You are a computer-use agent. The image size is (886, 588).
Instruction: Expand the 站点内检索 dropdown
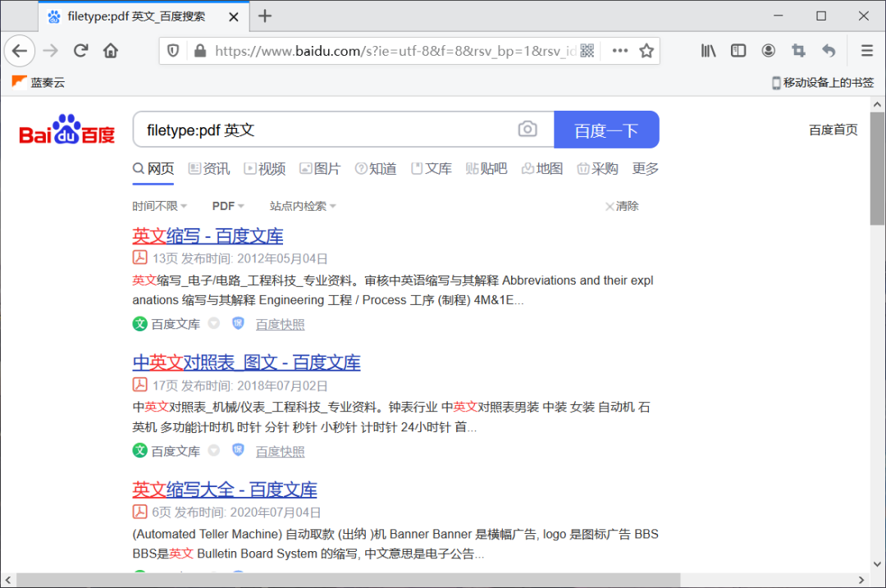(303, 206)
